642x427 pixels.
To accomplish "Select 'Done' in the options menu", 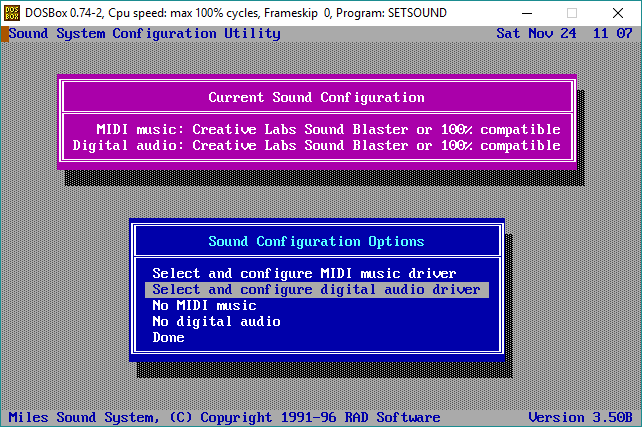I will [x=168, y=338].
